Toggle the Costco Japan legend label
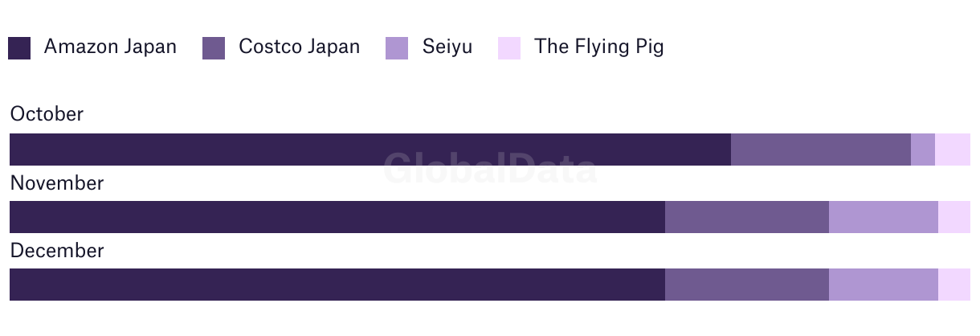 [x=299, y=47]
